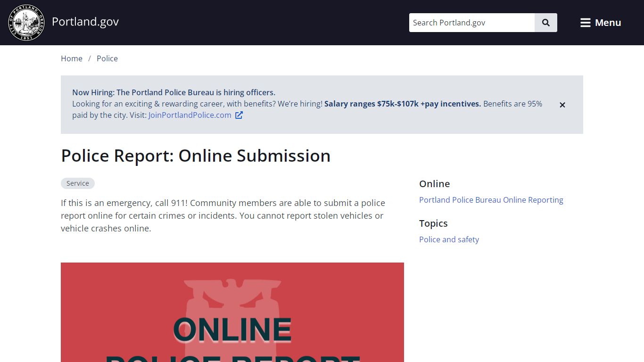
Task: Click the Police Report: Online Submission heading
Action: (196, 156)
